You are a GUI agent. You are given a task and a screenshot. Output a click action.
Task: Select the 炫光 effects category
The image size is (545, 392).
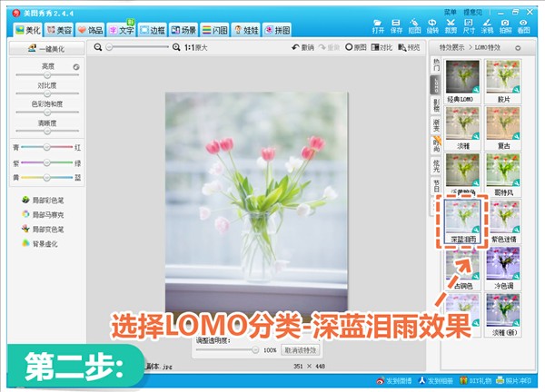[x=436, y=166]
